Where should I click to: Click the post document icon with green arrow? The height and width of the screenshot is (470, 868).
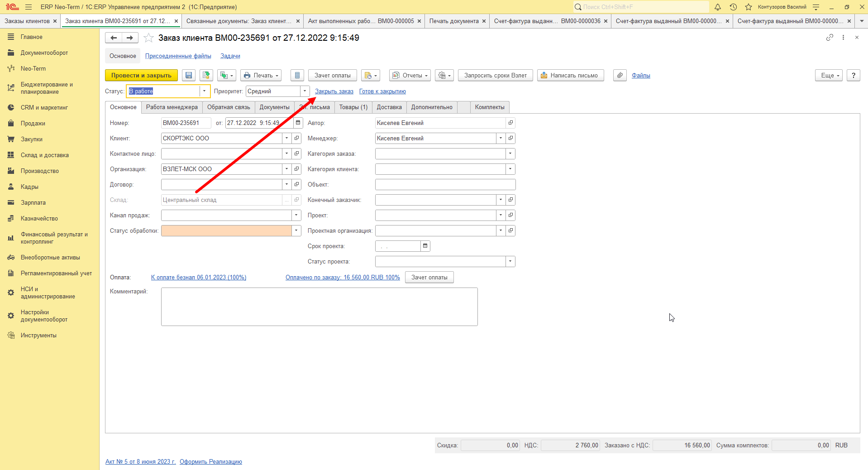click(x=206, y=76)
